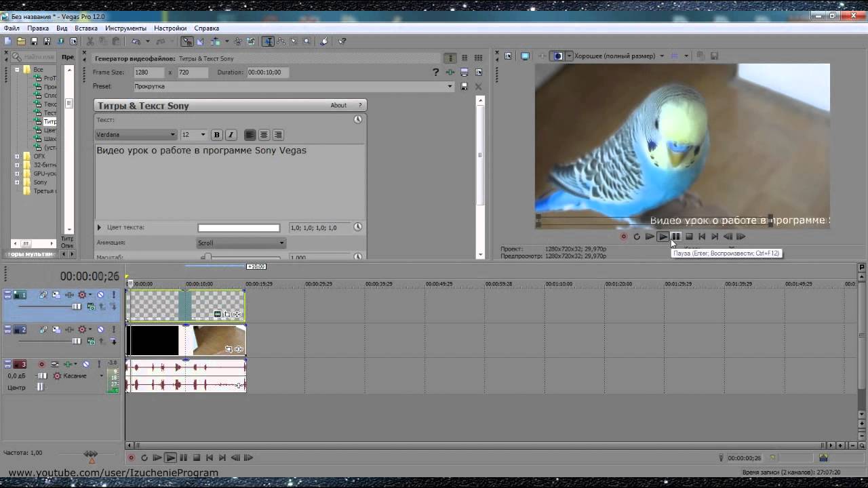Click timeline Play from start button
Viewport: 868px width, 488px height.
coord(157,457)
